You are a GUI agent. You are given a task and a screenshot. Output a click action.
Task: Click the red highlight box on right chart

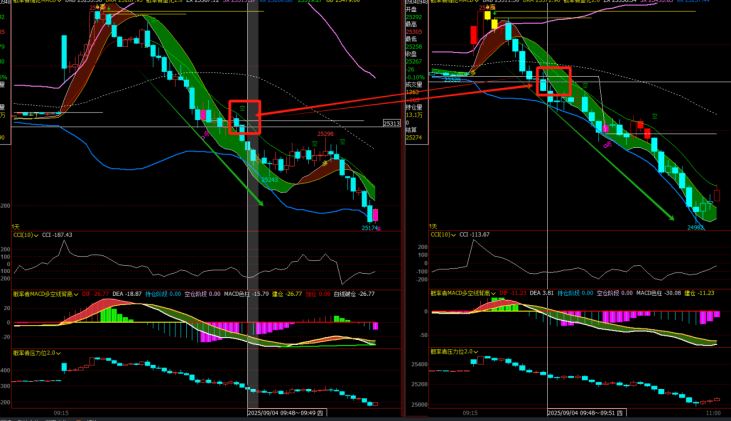(x=554, y=81)
